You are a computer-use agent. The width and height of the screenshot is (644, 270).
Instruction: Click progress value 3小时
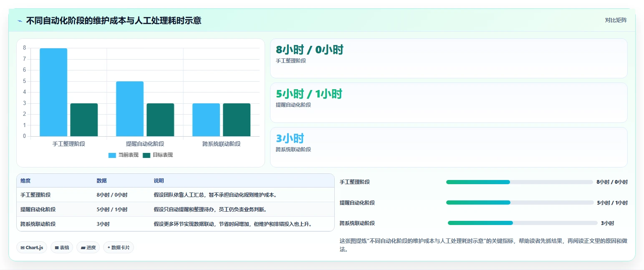point(608,223)
